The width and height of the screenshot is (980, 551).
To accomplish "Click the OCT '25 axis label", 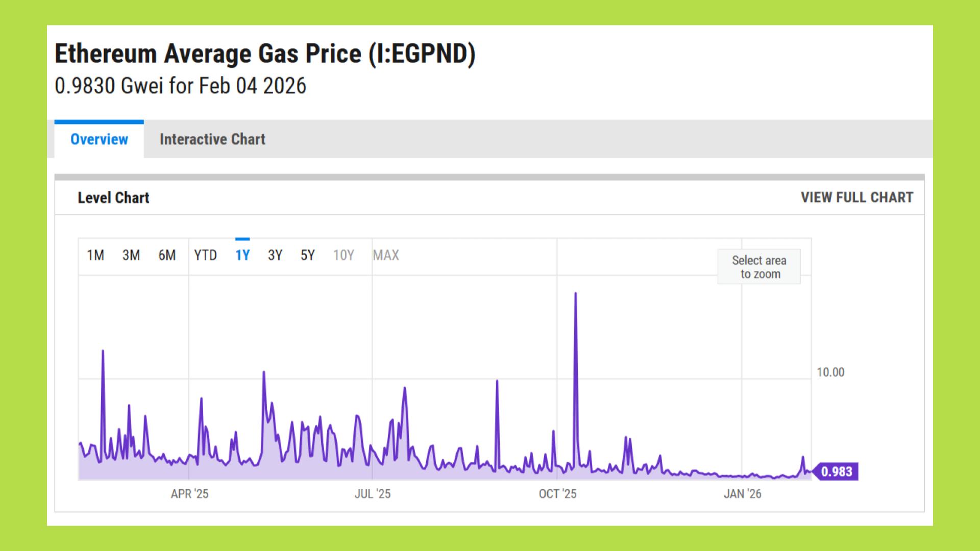I will click(x=557, y=494).
